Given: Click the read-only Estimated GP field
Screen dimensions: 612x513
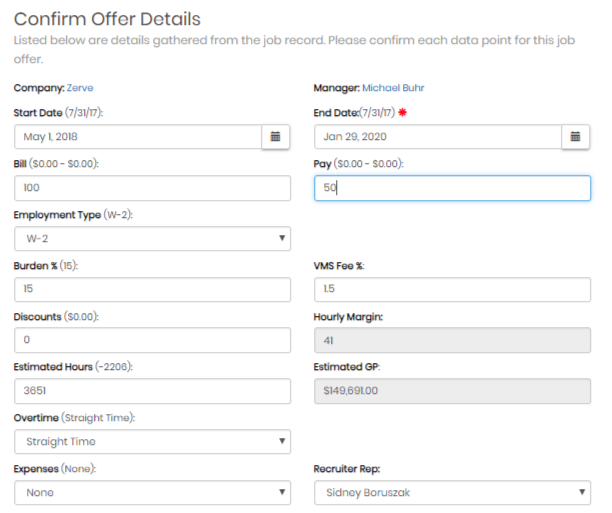Looking at the screenshot, I should [451, 391].
